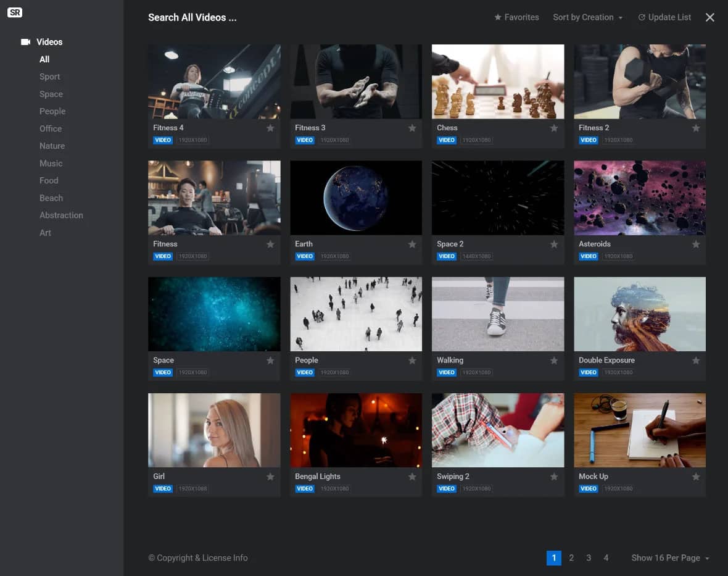Switch to the Abstraction category

pos(61,215)
